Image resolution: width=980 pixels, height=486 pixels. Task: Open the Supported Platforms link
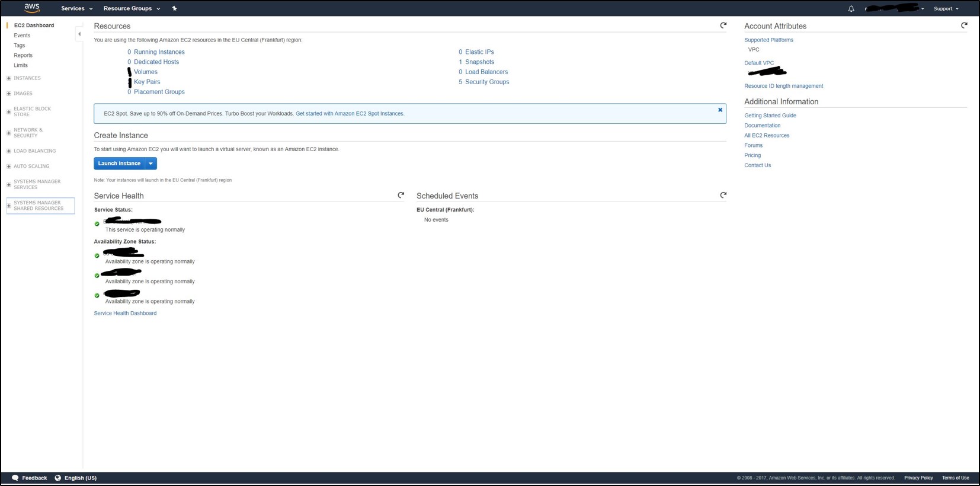768,40
